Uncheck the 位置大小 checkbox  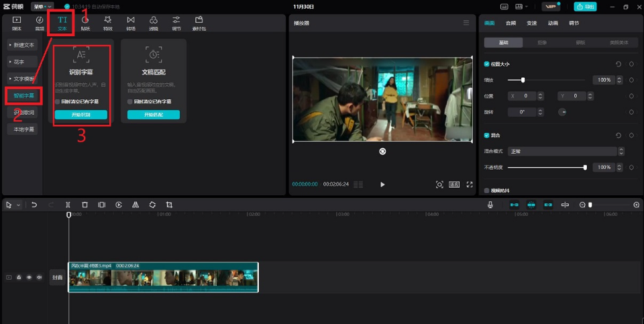[487, 64]
